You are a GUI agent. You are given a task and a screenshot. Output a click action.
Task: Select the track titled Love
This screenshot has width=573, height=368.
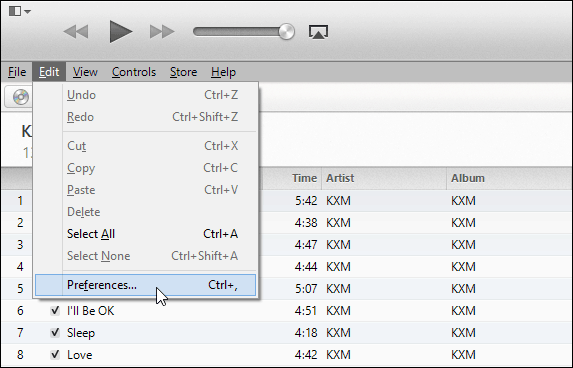79,355
